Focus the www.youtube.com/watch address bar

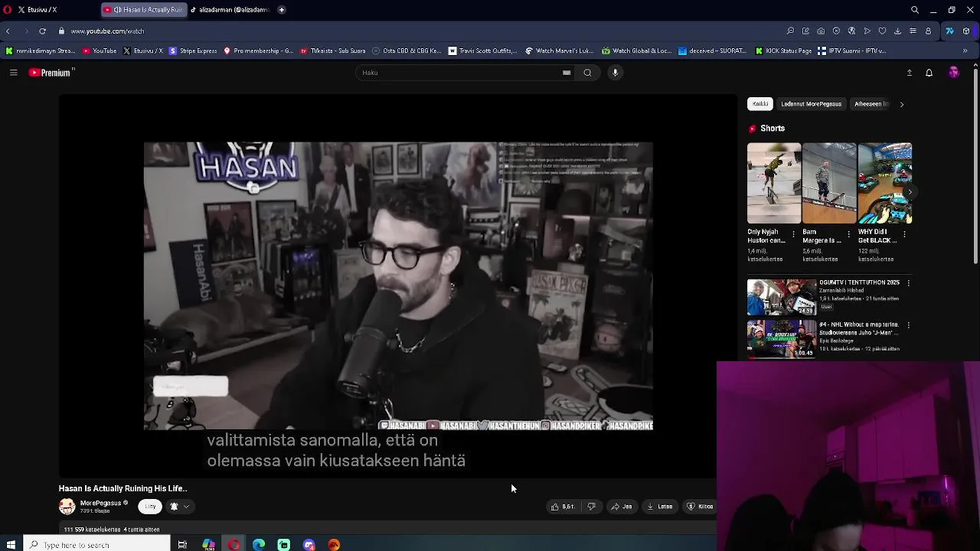coord(107,31)
